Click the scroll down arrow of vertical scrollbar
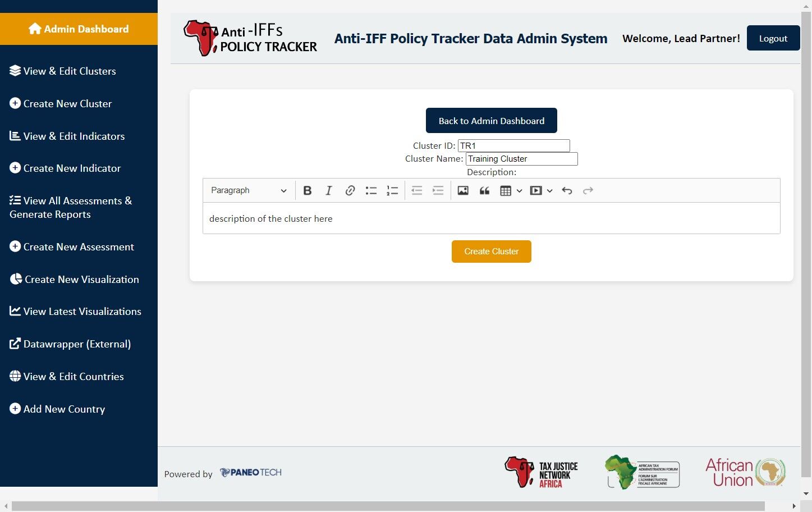The width and height of the screenshot is (812, 512). (806, 494)
